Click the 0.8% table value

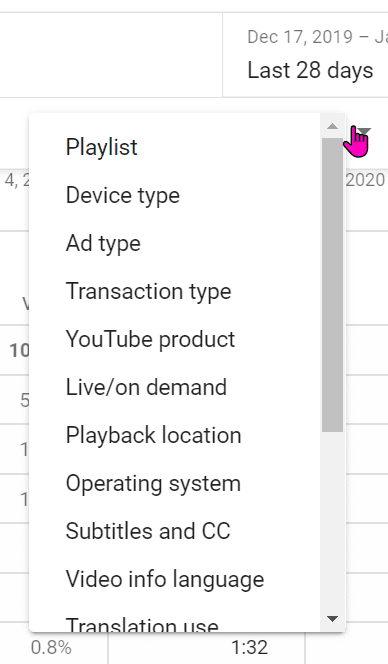(51, 647)
